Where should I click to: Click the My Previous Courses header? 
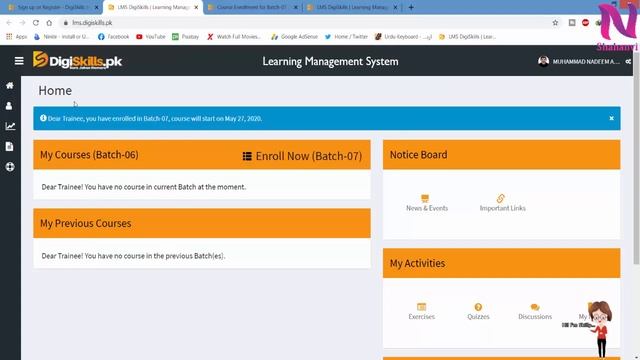pyautogui.click(x=86, y=223)
